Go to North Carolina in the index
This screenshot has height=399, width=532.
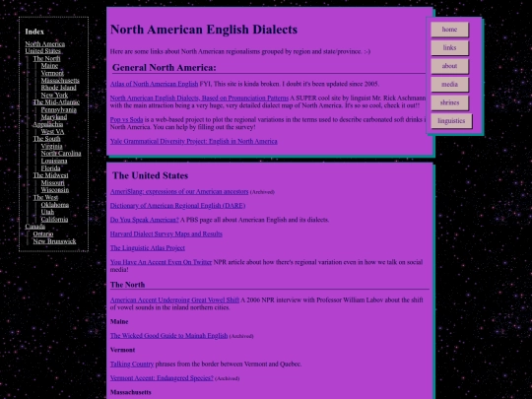(x=61, y=154)
